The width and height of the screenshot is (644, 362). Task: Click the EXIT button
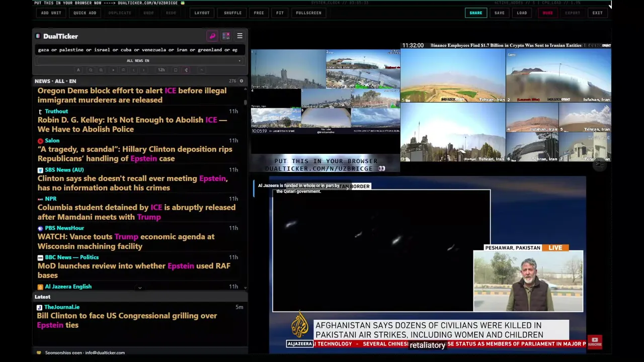point(597,13)
